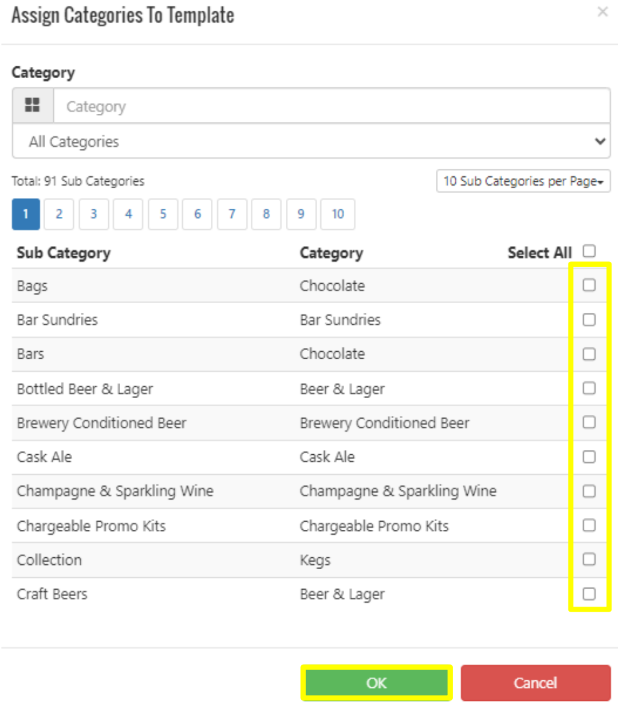Open the All Categories dropdown
This screenshot has width=618, height=707.
[x=311, y=142]
